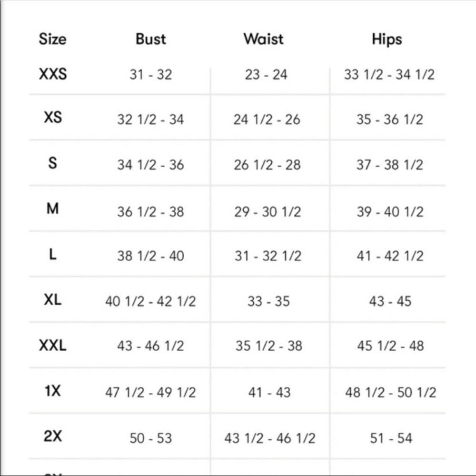Screen dimensions: 476x476
Task: Select the XXS size row label
Action: point(53,74)
